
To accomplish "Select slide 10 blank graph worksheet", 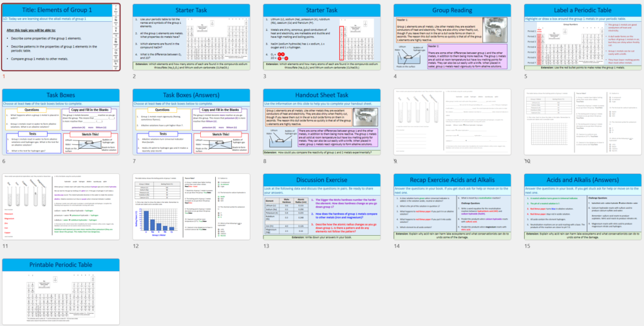I will click(x=582, y=122).
